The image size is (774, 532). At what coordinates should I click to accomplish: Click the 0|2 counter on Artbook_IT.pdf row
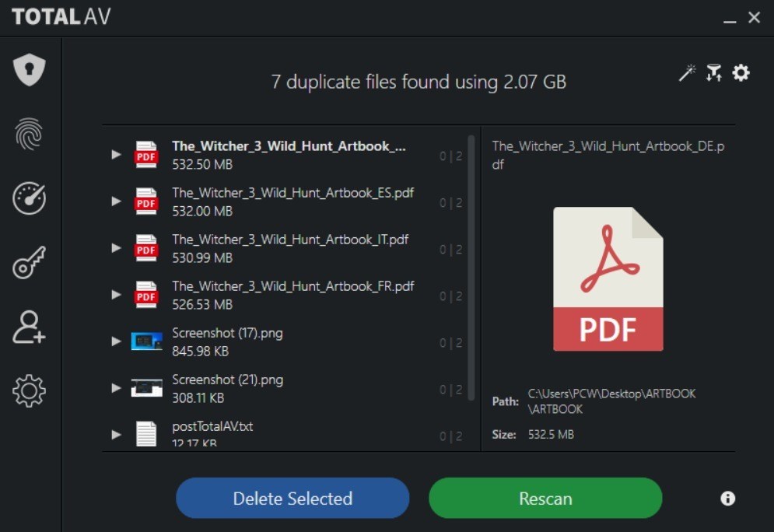[450, 250]
